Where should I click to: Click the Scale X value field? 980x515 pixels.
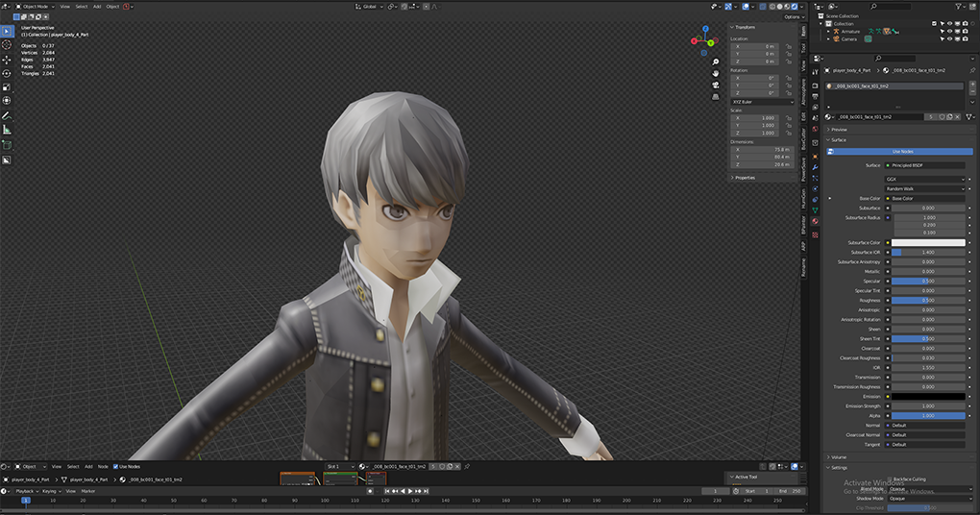click(x=755, y=117)
